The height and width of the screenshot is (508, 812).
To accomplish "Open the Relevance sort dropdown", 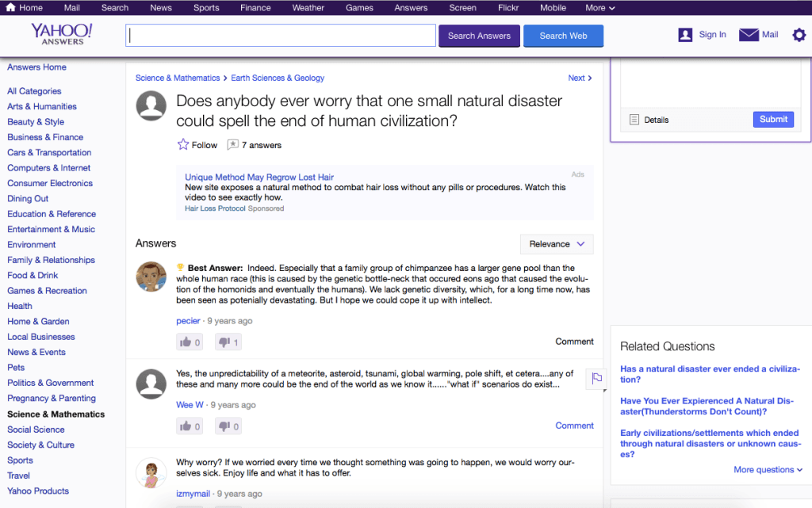I will [557, 244].
